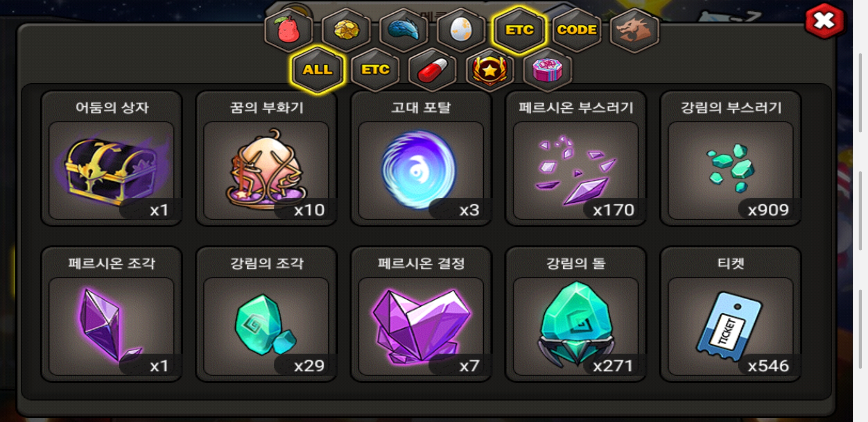
Task: Select the 고대 포탈 portal item
Action: (x=421, y=158)
